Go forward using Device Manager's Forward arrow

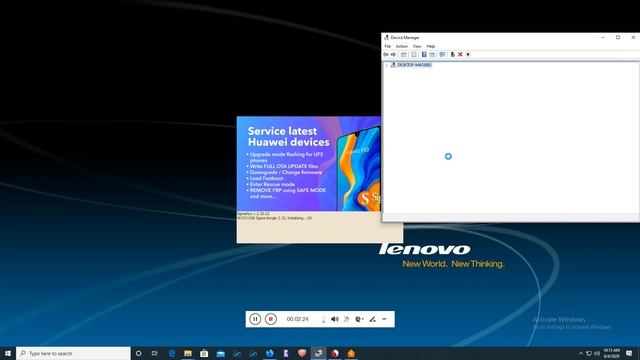pyautogui.click(x=393, y=54)
